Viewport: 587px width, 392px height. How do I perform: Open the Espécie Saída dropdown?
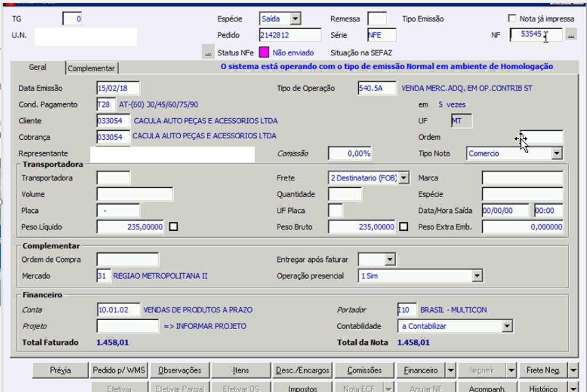tap(295, 18)
